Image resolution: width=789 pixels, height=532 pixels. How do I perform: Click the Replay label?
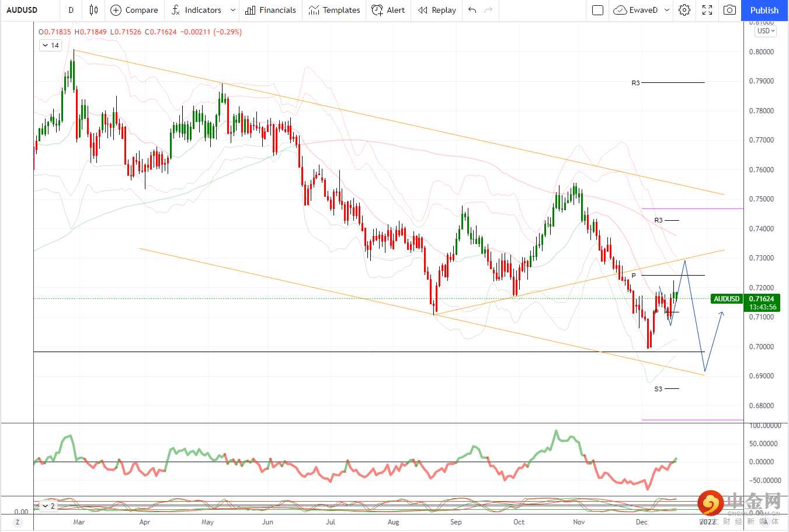444,10
